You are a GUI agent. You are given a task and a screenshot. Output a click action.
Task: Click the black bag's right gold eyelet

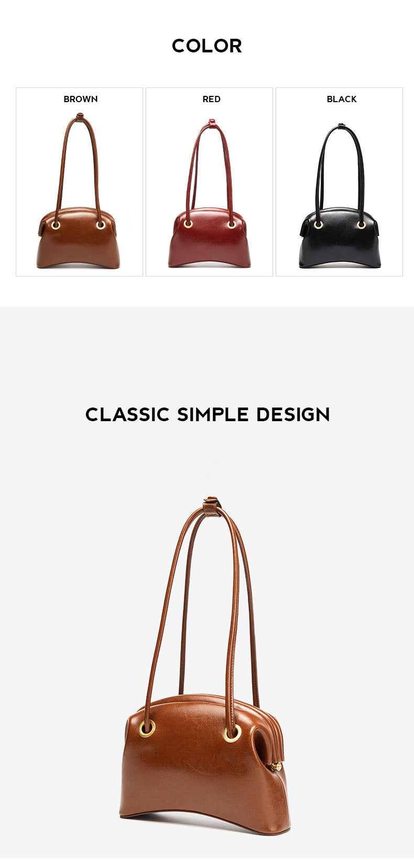[x=361, y=225]
